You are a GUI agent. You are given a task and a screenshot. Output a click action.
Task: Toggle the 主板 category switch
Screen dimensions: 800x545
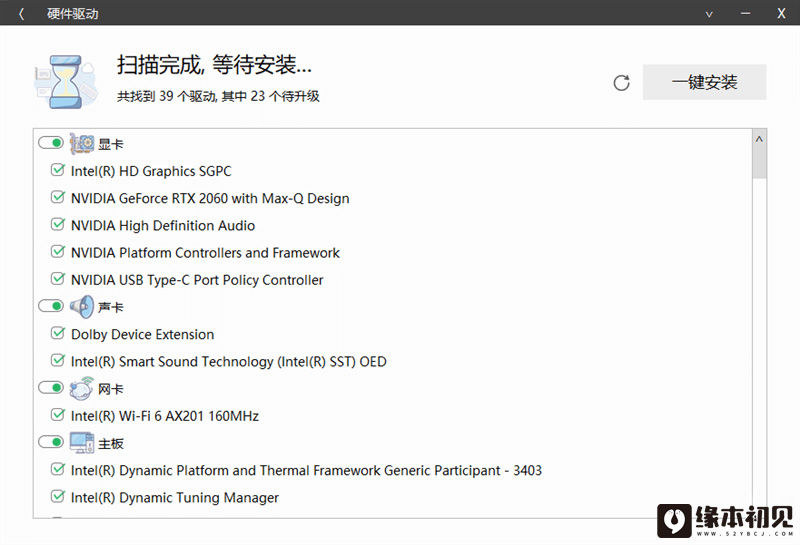pos(51,442)
